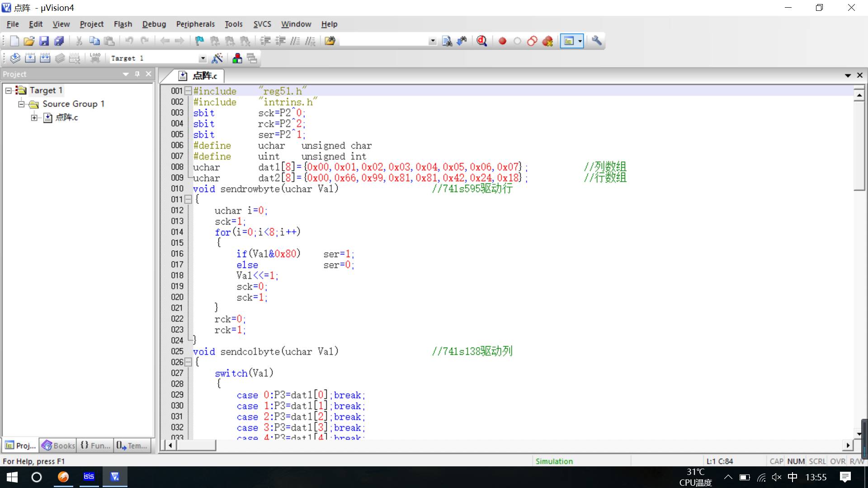Switch to the Templates tab
The image size is (868, 488).
coord(132,446)
